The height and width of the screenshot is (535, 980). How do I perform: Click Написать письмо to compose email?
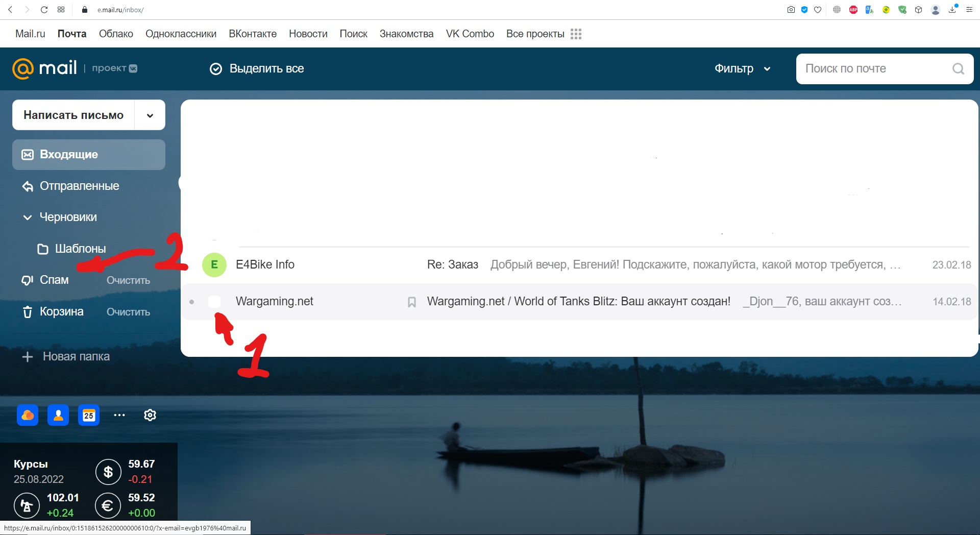pos(73,115)
